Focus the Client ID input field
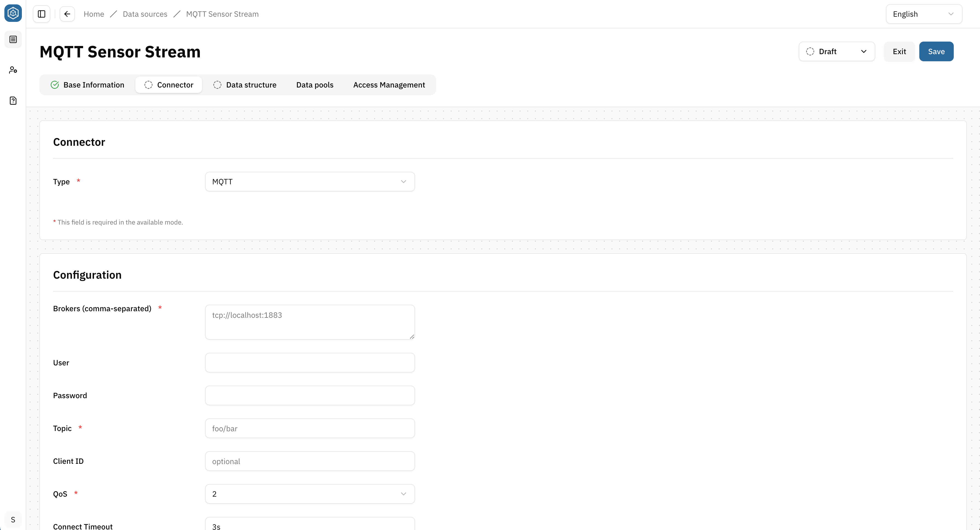This screenshot has width=980, height=530. pyautogui.click(x=310, y=461)
